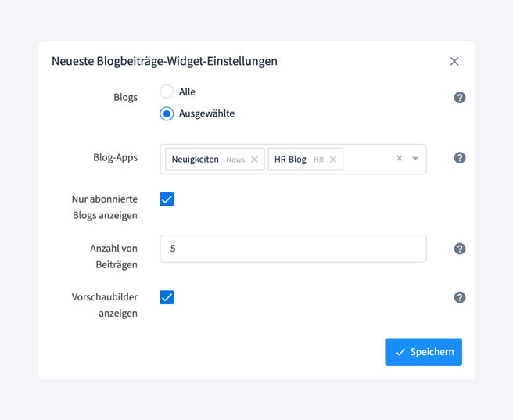Clear all selected Blog-Apps

click(400, 158)
